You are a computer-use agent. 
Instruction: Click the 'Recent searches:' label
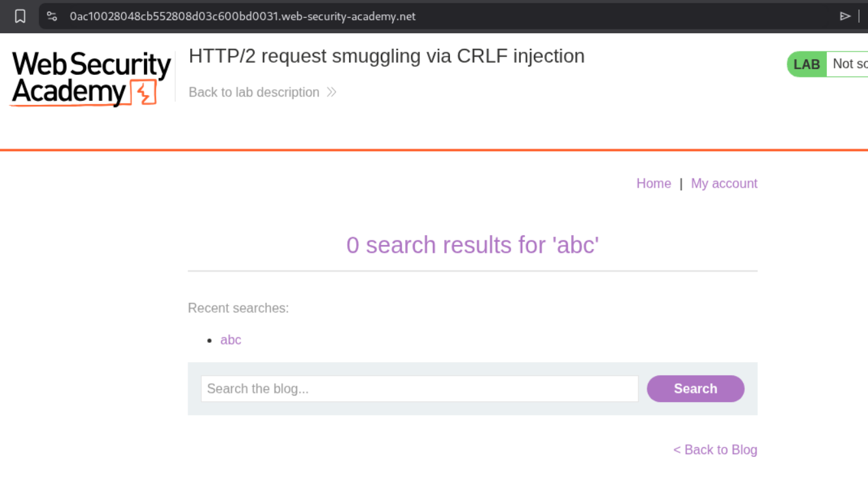tap(238, 308)
